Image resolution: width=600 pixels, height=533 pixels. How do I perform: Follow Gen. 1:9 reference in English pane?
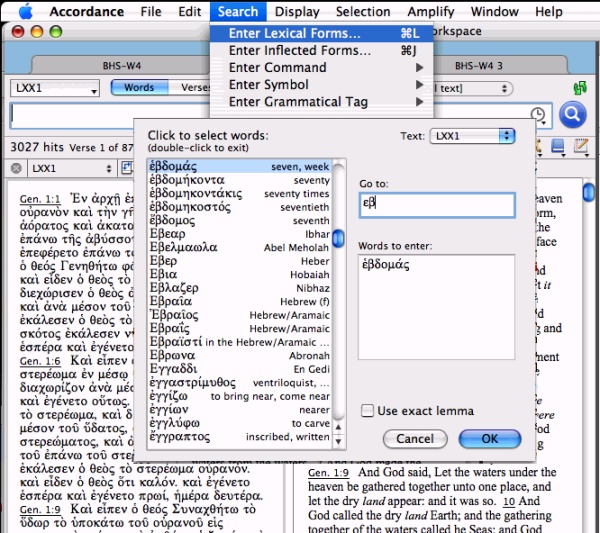(x=328, y=473)
